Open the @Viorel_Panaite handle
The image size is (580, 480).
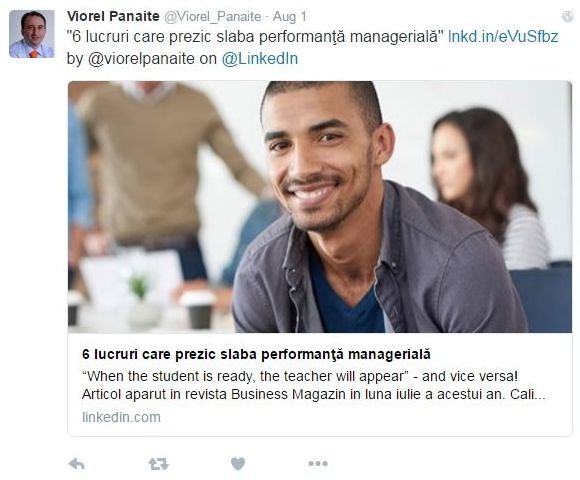212,17
